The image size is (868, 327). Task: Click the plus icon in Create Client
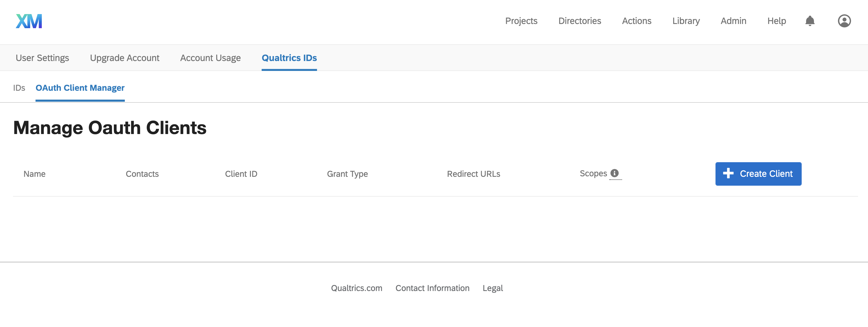point(728,173)
